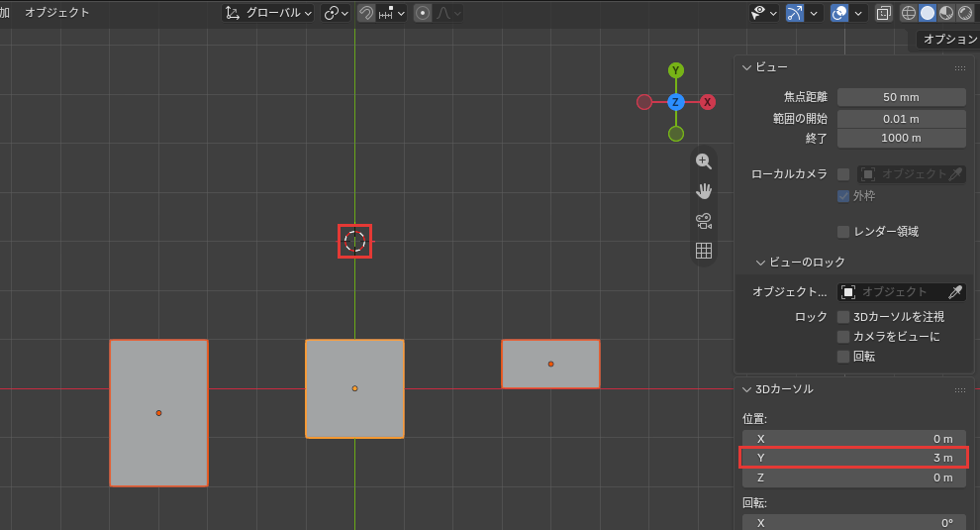The width and height of the screenshot is (980, 530).
Task: Toggle X-ray mode icon
Action: tap(883, 13)
